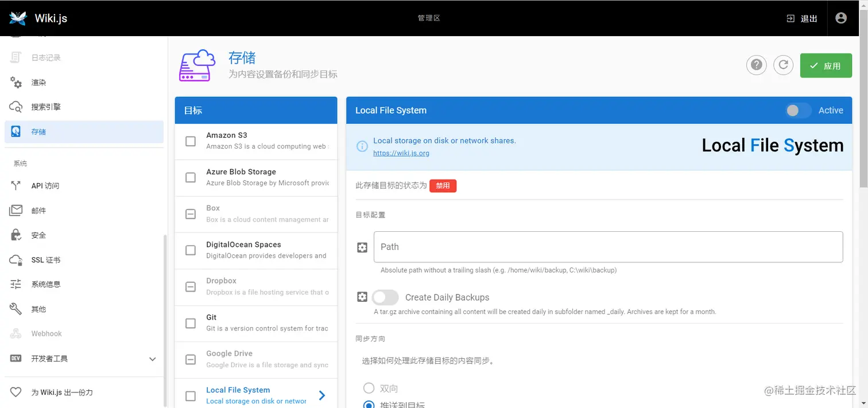Click the DEV developer tools icon
This screenshot has width=868, height=408.
click(16, 358)
